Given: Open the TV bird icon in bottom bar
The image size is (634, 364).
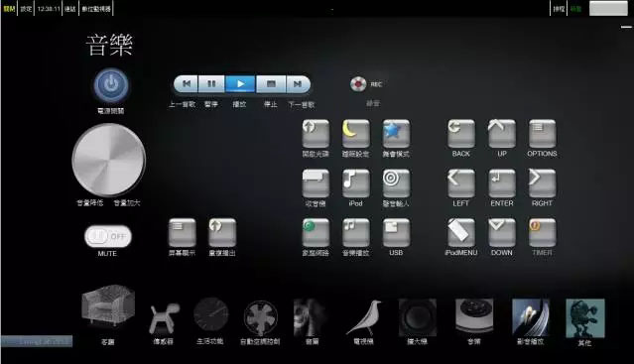Looking at the screenshot, I should [363, 318].
